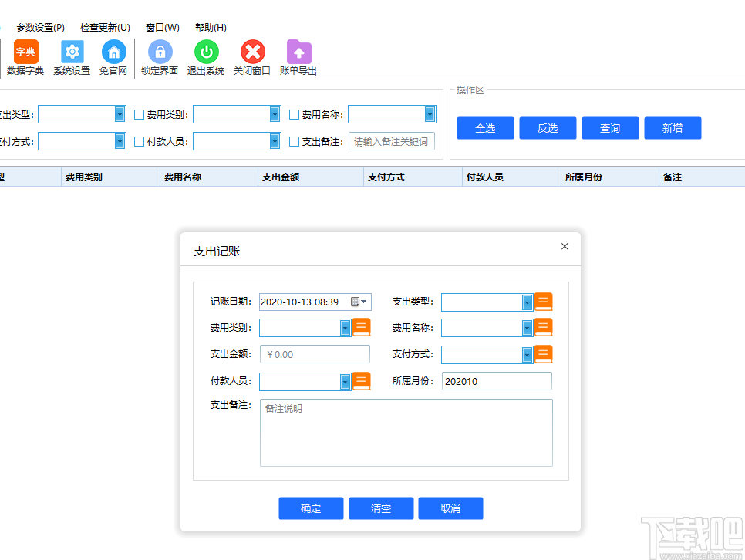Click 账单导出 to export bills

[298, 57]
